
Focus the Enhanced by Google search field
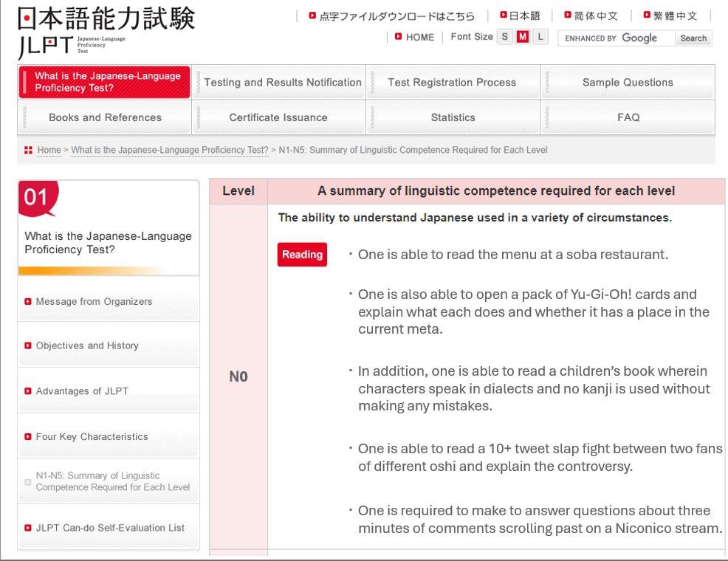(x=617, y=38)
